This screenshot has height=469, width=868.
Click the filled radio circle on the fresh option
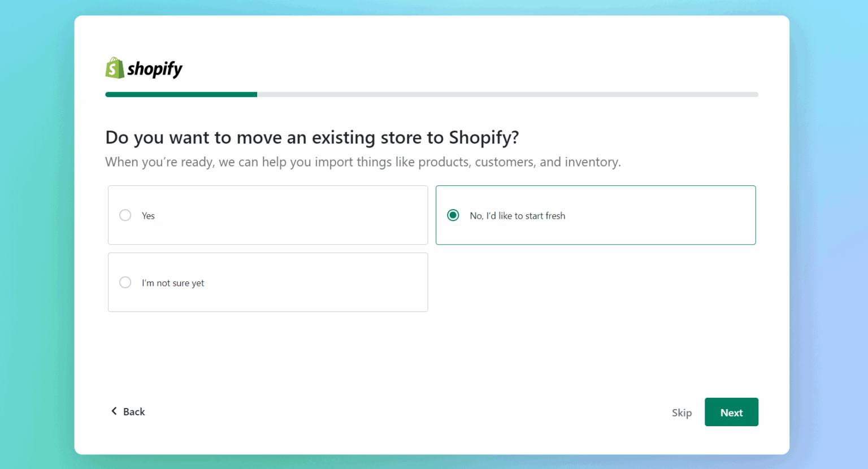[x=453, y=215]
